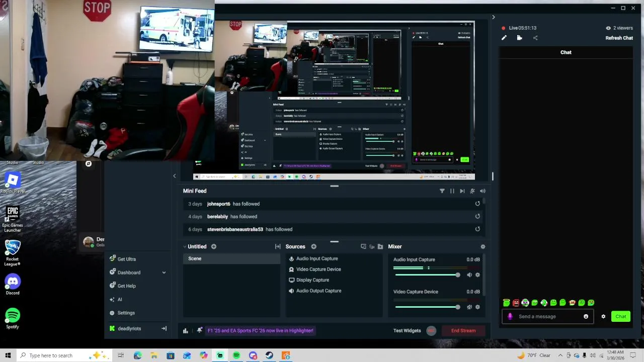Click the log out arrow beside deadlyriots
The width and height of the screenshot is (644, 362).
point(164,329)
